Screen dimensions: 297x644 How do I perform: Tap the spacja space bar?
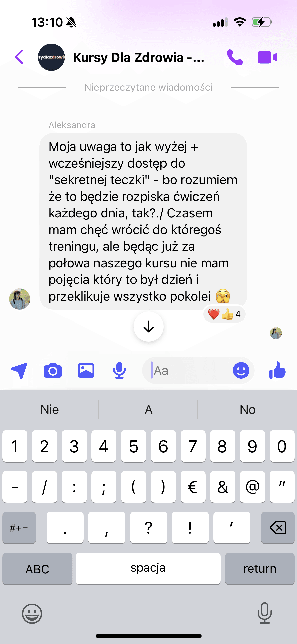[x=148, y=568]
